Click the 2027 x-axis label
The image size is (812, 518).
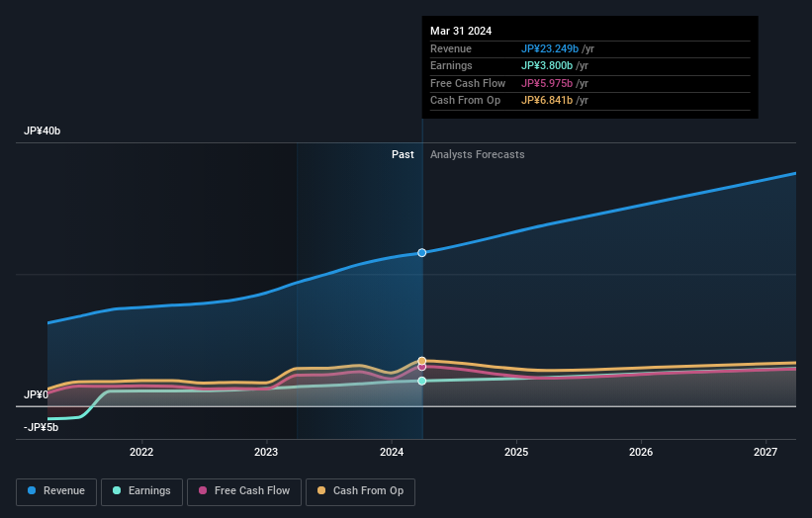pos(766,453)
